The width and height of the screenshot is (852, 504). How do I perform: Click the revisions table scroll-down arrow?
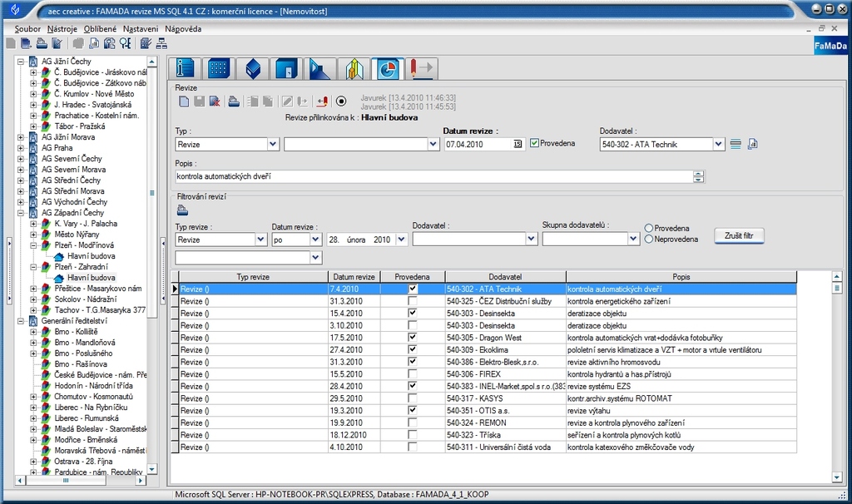[x=837, y=477]
